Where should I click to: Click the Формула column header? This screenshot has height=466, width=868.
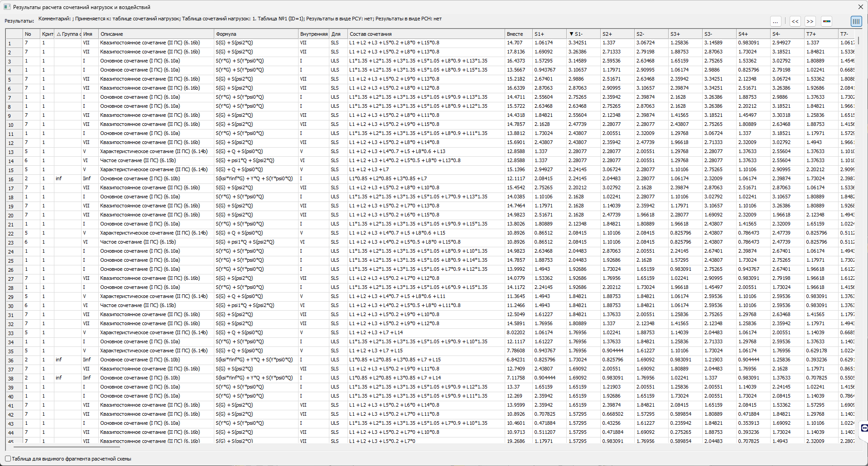click(256, 34)
